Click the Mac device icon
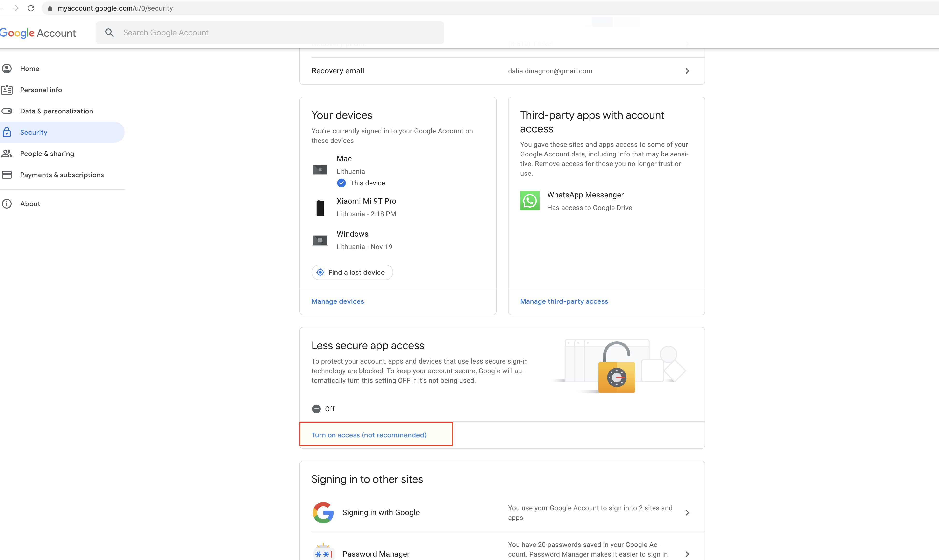This screenshot has width=939, height=560. click(x=320, y=170)
